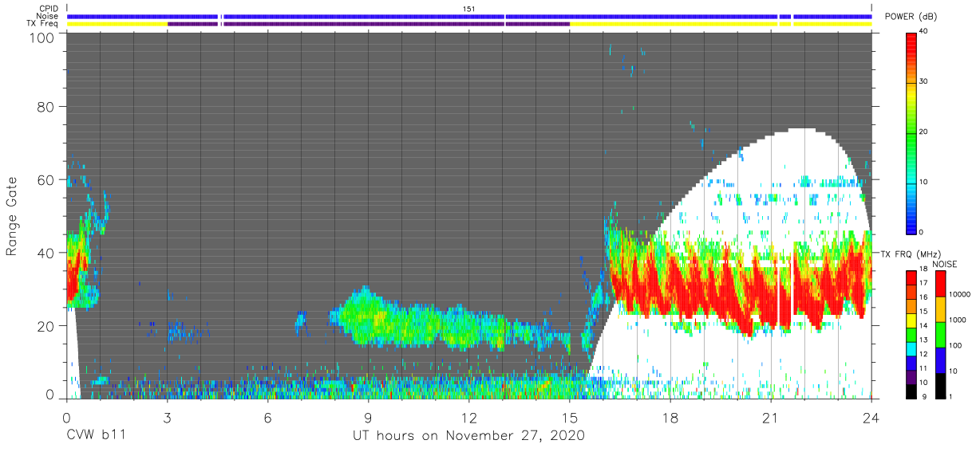This screenshot has width=980, height=452.
Task: Click the blue Noise strip above the plot
Action: (x=469, y=16)
